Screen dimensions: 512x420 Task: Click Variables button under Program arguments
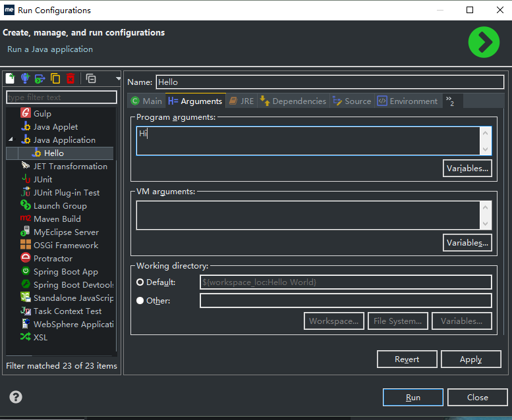(x=467, y=169)
